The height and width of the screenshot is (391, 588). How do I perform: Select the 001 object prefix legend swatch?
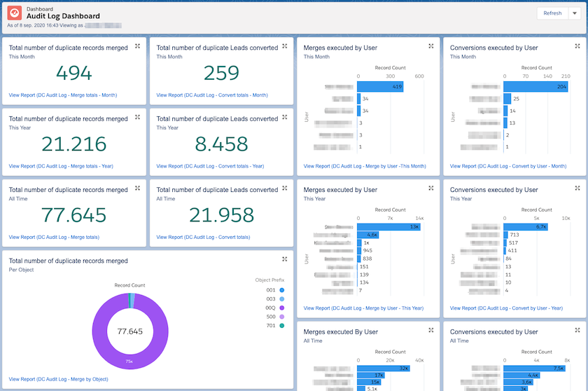pyautogui.click(x=282, y=290)
